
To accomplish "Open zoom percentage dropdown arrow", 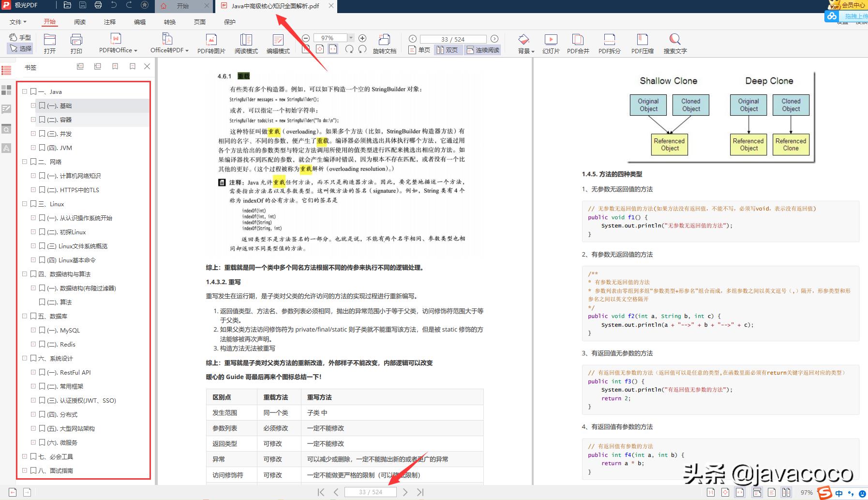I will click(351, 38).
